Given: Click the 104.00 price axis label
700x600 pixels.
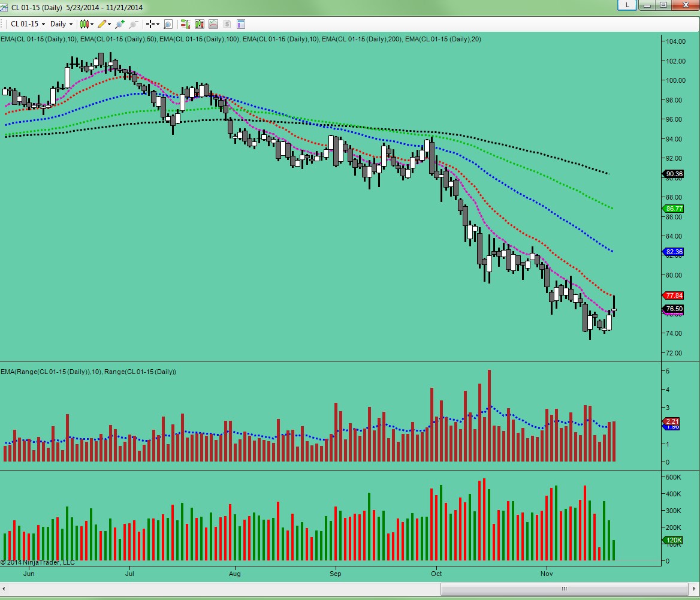Looking at the screenshot, I should 675,41.
